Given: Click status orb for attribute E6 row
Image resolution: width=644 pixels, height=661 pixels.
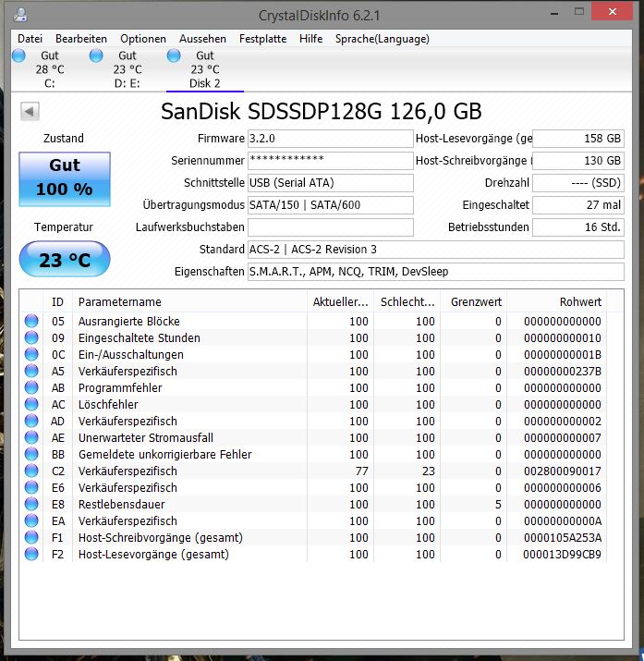Looking at the screenshot, I should (x=31, y=487).
